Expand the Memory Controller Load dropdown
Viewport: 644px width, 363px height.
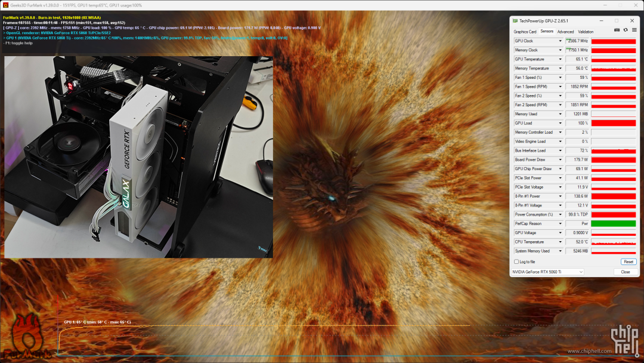560,133
